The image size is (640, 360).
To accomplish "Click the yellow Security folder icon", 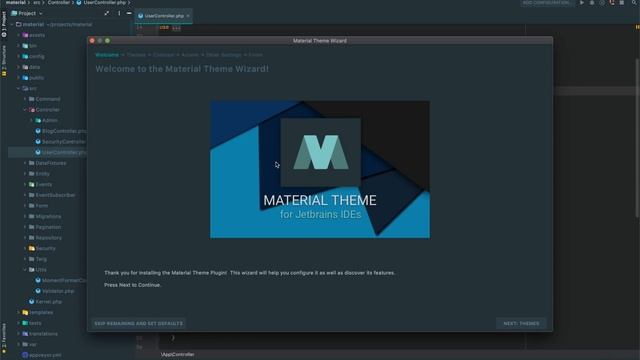I will click(31, 248).
